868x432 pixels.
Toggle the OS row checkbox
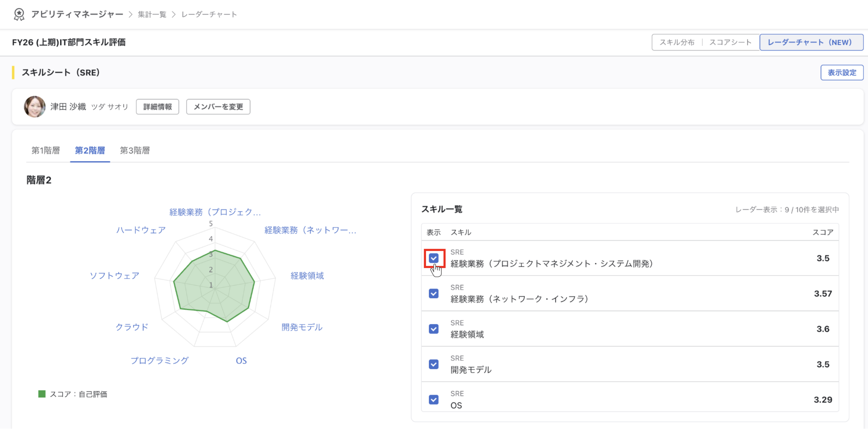(434, 400)
